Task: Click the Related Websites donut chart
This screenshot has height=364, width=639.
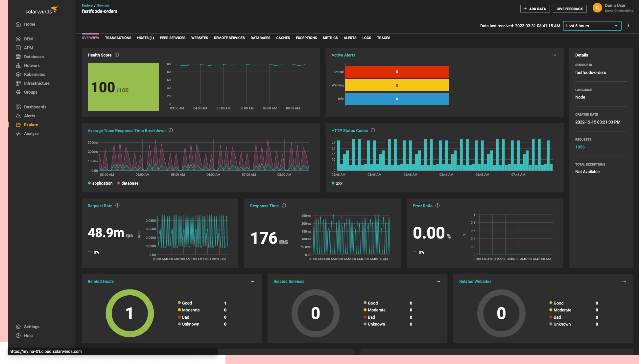Action: click(x=501, y=313)
